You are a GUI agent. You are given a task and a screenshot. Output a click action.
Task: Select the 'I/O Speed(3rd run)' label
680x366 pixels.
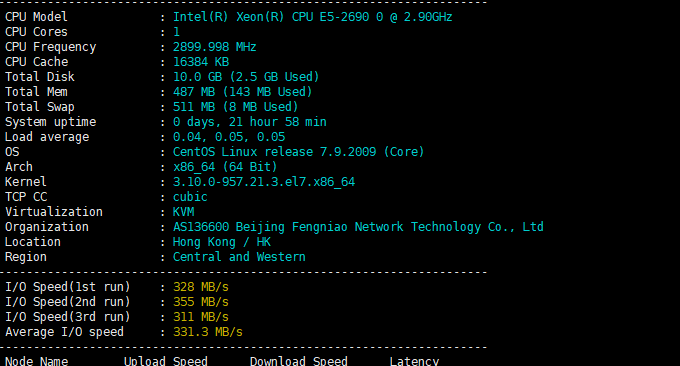click(x=68, y=317)
